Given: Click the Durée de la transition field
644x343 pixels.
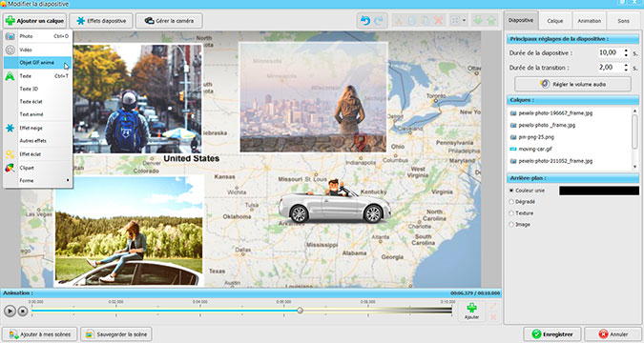Looking at the screenshot, I should [611, 68].
